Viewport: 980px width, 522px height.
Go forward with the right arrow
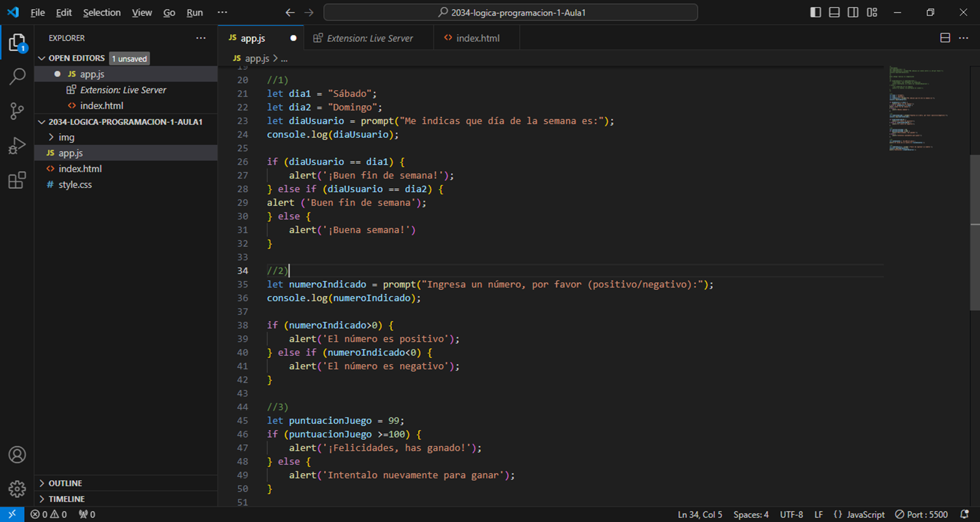[x=310, y=12]
